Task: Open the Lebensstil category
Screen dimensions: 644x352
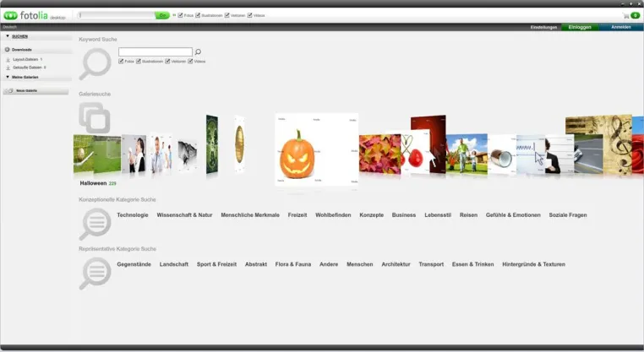Action: tap(438, 215)
